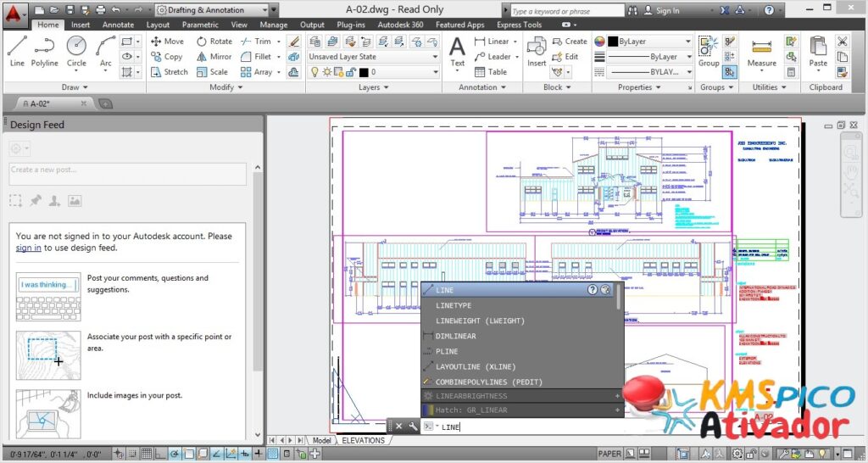Screen dimensions: 868x463
Task: Click the black layer color swatch
Action: tap(364, 72)
